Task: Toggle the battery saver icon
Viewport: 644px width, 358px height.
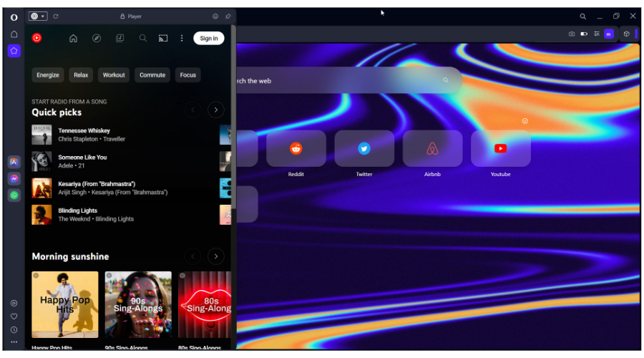Action: click(x=584, y=34)
